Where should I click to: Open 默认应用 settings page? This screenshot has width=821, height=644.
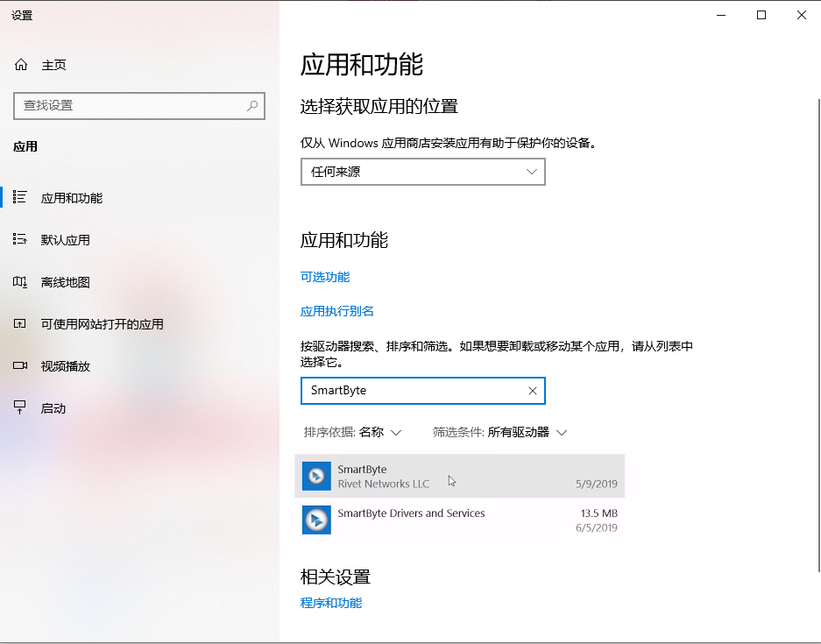point(66,240)
